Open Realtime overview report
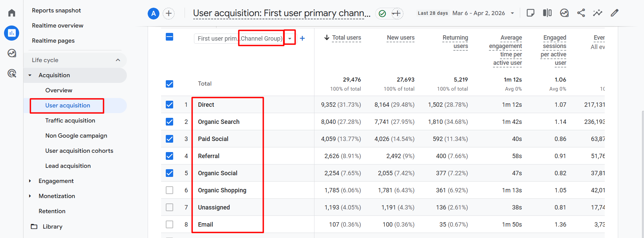Screen dimensions: 644x238 tap(57, 26)
